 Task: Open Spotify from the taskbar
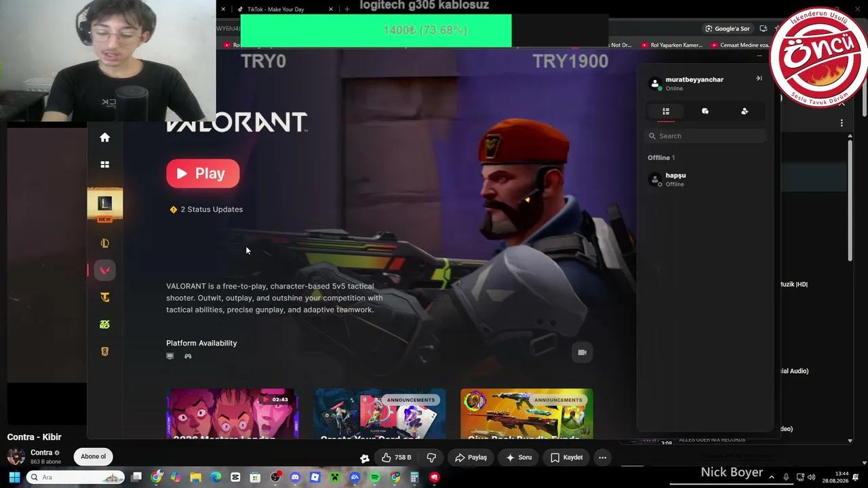[375, 477]
